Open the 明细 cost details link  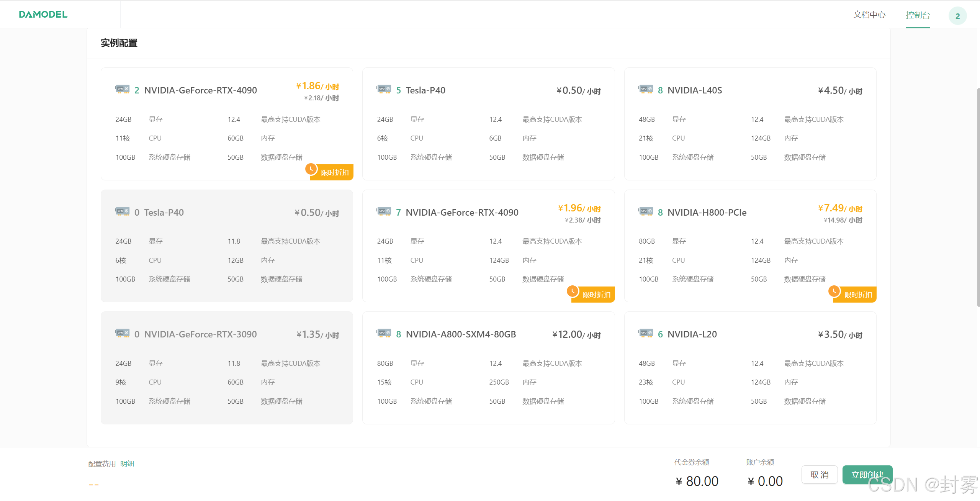click(x=127, y=463)
